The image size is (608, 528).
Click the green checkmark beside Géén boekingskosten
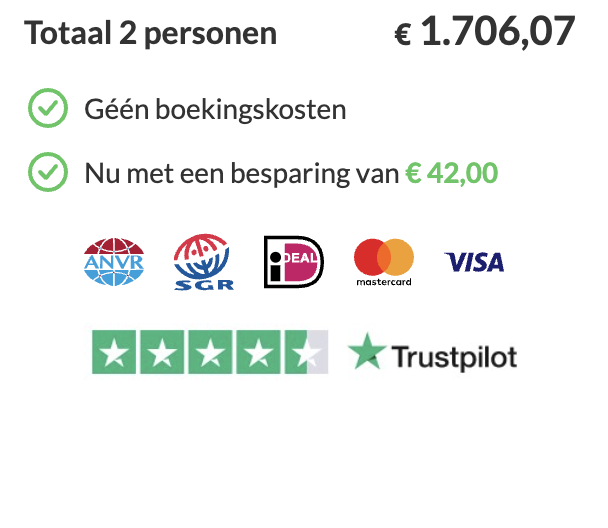pyautogui.click(x=47, y=108)
